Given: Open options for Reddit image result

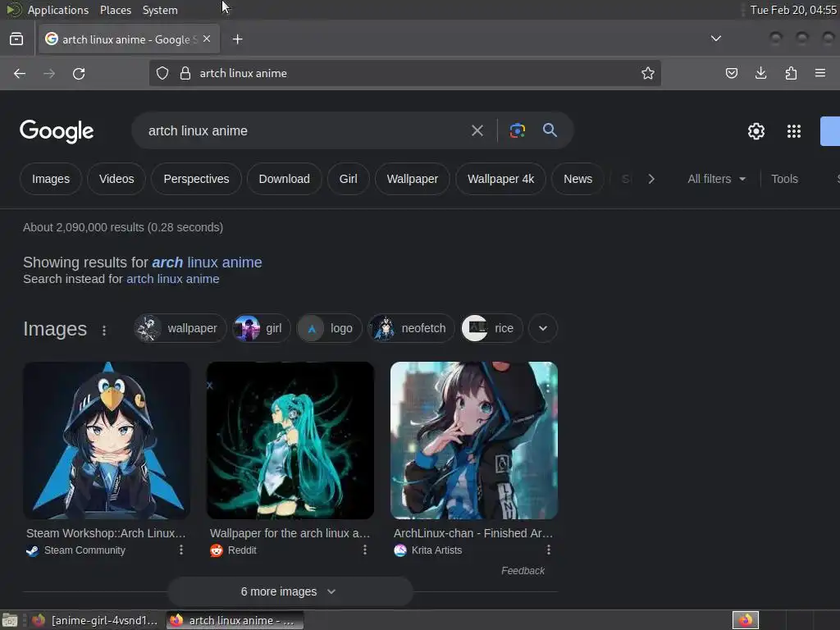Looking at the screenshot, I should (x=365, y=550).
